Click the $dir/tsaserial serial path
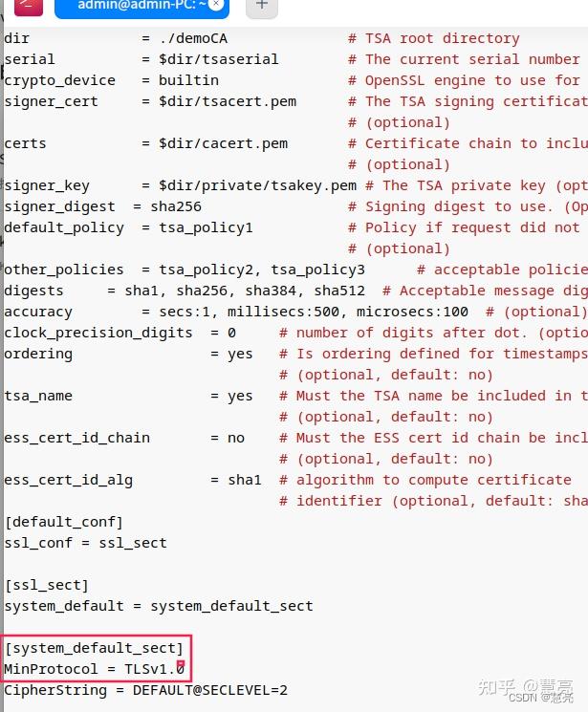This screenshot has height=712, width=588. click(219, 59)
